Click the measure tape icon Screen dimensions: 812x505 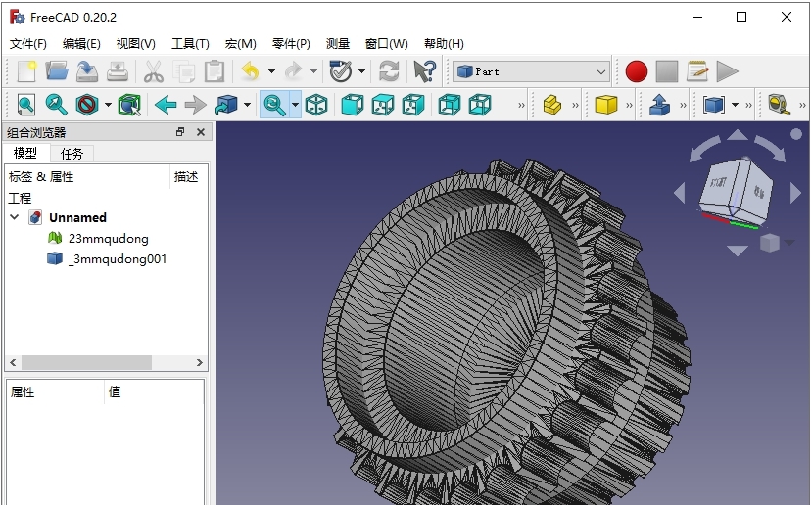(779, 105)
